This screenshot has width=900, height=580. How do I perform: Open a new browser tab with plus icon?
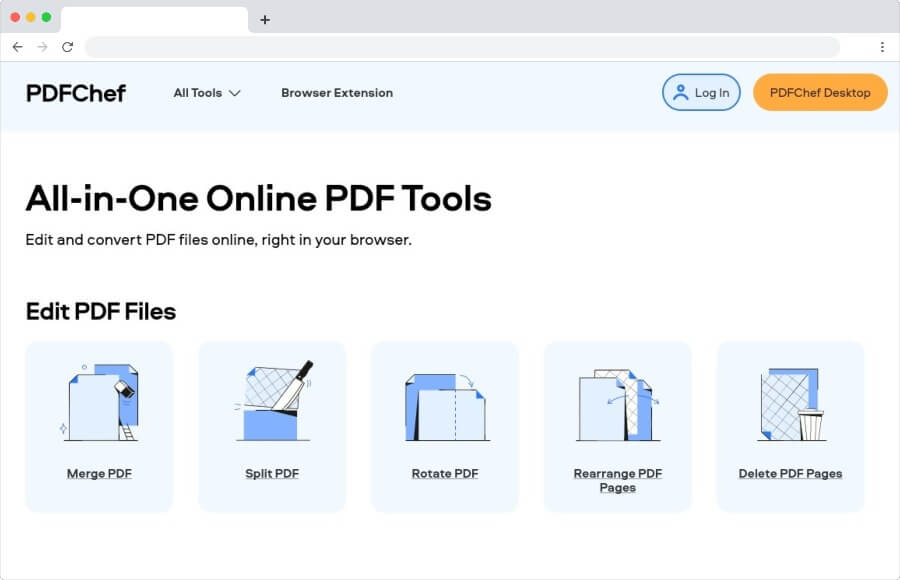(x=265, y=20)
